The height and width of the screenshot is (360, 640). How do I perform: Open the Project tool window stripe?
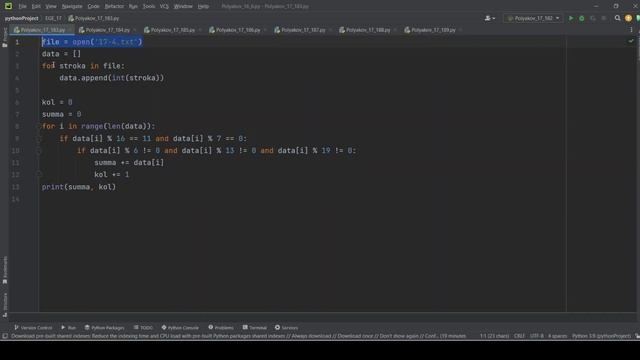pos(5,38)
